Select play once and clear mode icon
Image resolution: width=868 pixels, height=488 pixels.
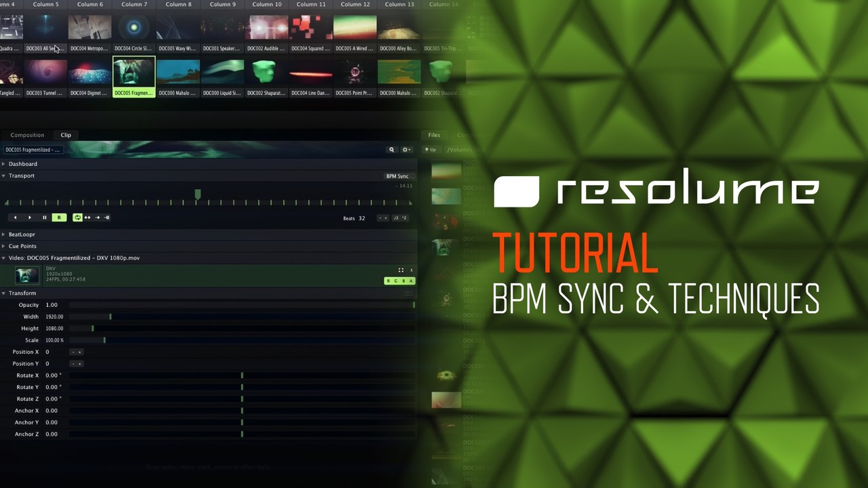point(97,218)
